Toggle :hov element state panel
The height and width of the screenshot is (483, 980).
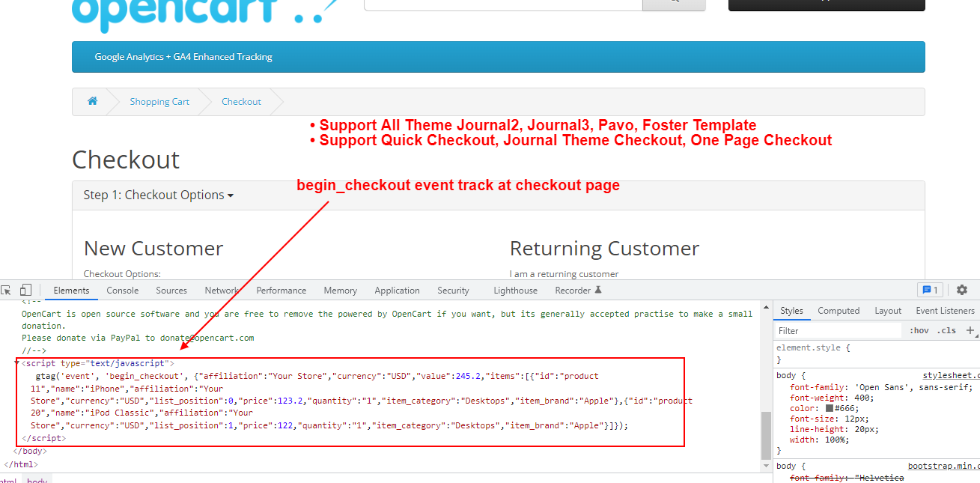click(919, 330)
